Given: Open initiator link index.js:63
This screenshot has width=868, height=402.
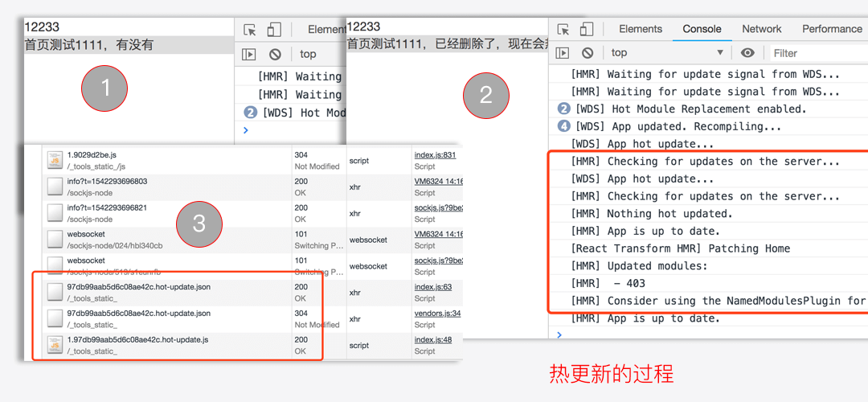Looking at the screenshot, I should pyautogui.click(x=433, y=287).
